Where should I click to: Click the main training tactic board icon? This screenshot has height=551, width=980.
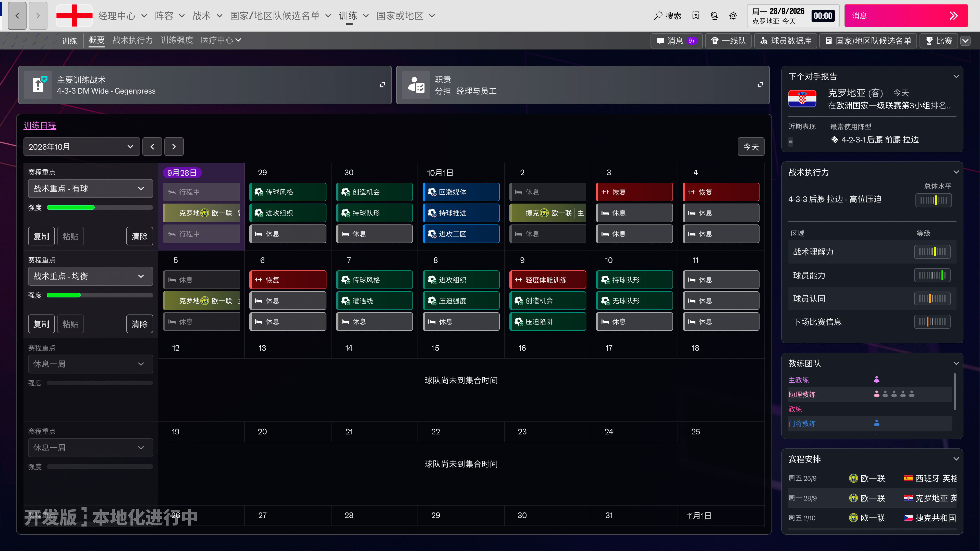click(39, 85)
